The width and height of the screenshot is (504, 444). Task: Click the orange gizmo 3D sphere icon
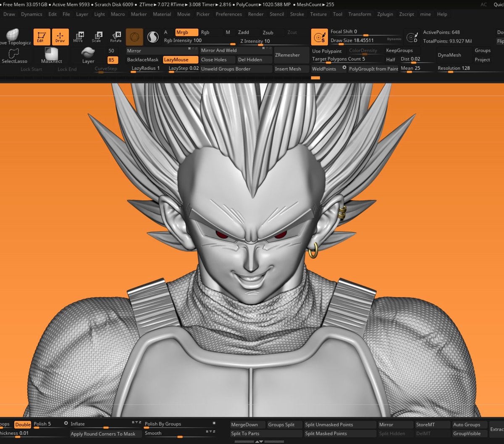click(134, 37)
